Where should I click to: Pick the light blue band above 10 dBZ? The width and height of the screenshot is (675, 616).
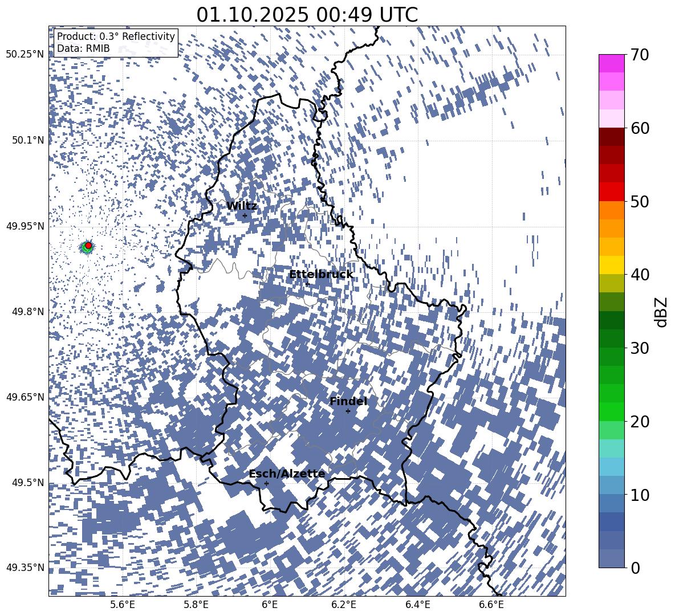click(611, 467)
